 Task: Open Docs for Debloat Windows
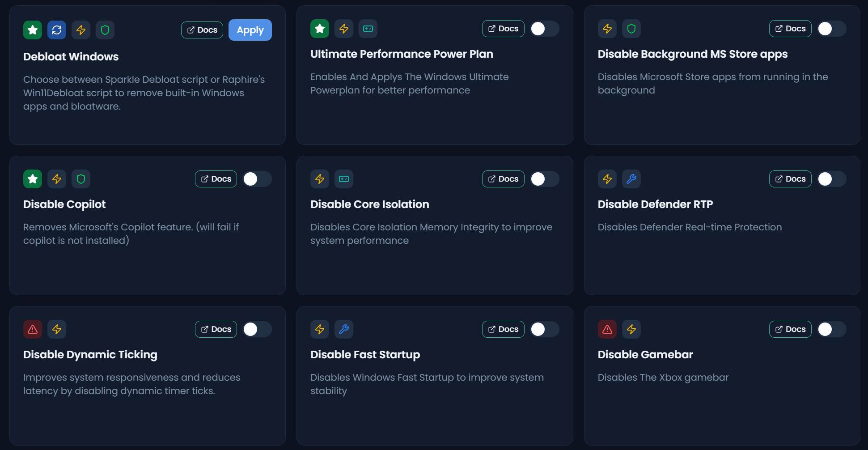tap(202, 30)
